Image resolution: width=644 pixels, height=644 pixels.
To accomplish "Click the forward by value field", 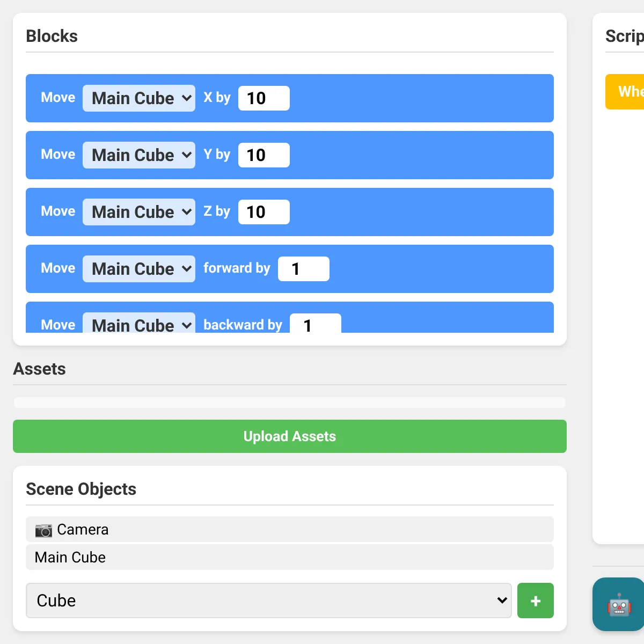I will click(304, 269).
